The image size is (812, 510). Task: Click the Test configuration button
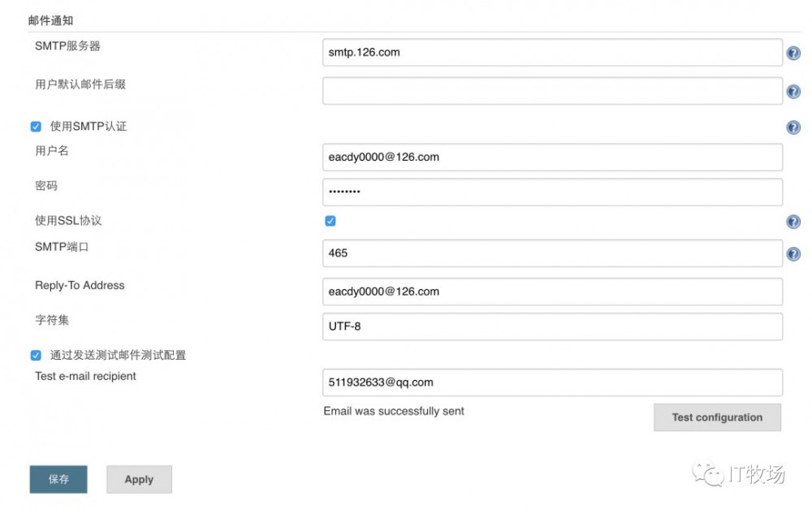pos(717,417)
